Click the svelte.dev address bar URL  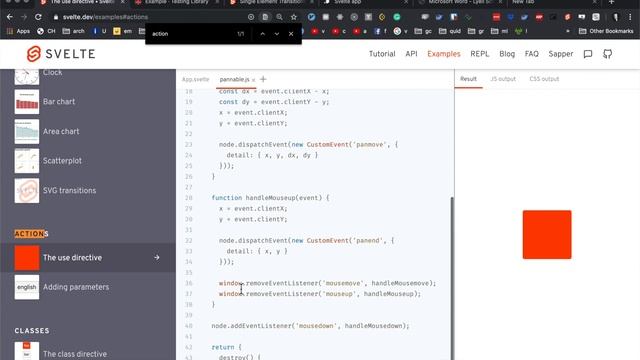[x=105, y=17]
